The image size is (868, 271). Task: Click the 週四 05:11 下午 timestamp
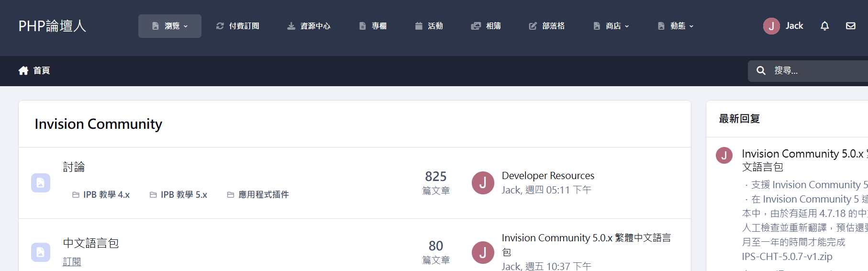(x=558, y=190)
